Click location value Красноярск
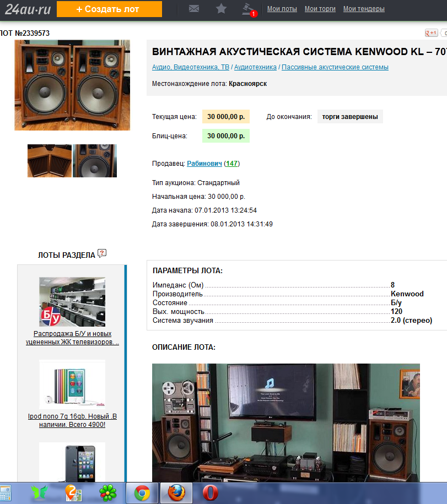Image resolution: width=447 pixels, height=504 pixels. coord(247,84)
